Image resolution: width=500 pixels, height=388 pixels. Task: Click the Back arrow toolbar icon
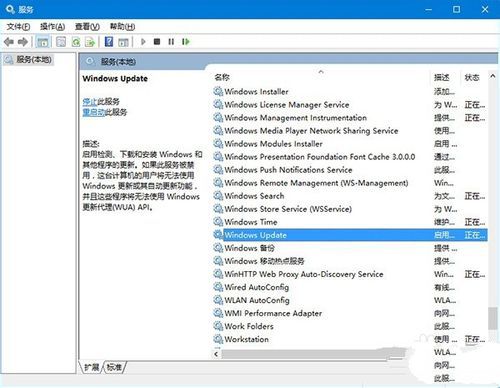[9, 42]
